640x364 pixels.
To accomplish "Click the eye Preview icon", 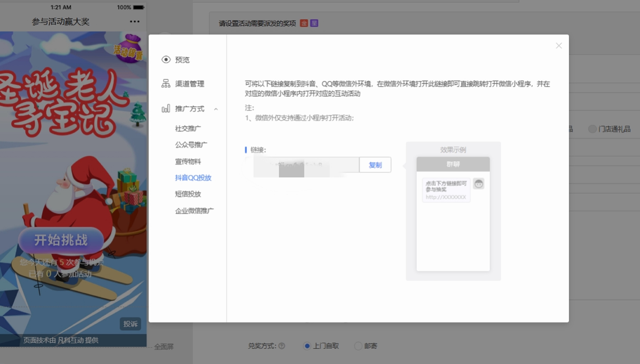I will 166,60.
